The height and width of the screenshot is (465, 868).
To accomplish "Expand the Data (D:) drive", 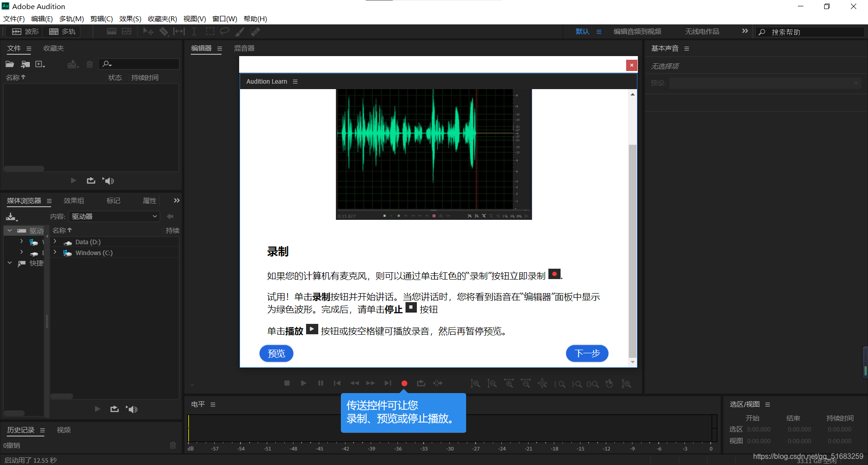I will 55,242.
